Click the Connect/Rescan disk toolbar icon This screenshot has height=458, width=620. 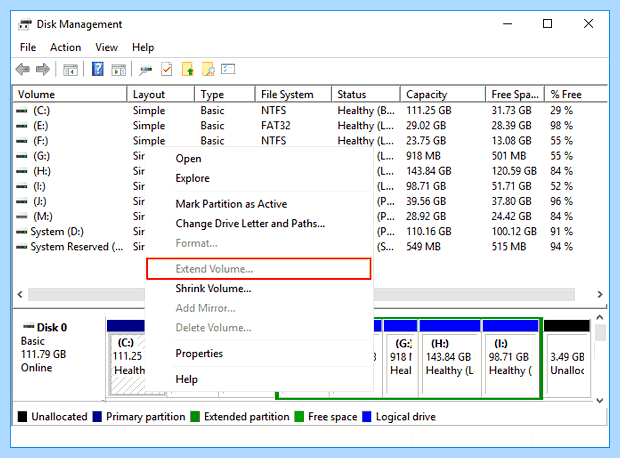click(x=146, y=70)
